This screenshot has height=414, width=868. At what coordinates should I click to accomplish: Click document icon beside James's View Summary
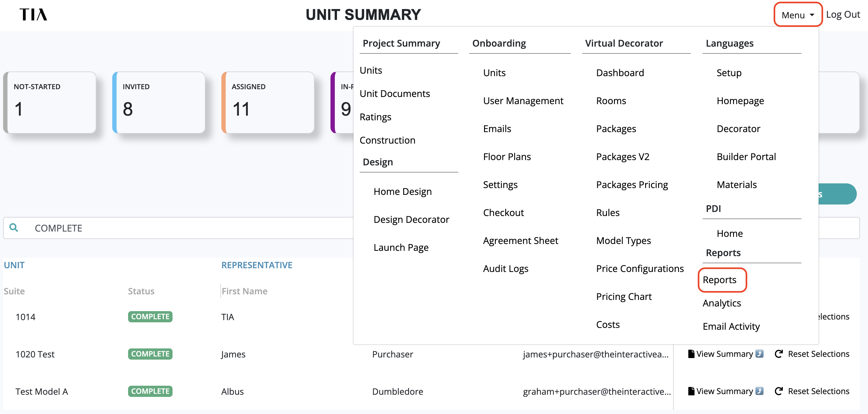691,354
